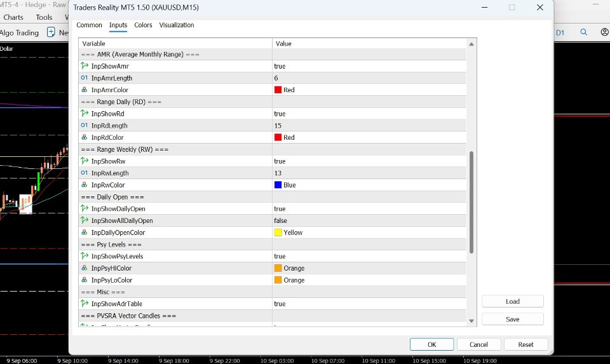Click the integer icon beside InpAmrLength

click(85, 78)
